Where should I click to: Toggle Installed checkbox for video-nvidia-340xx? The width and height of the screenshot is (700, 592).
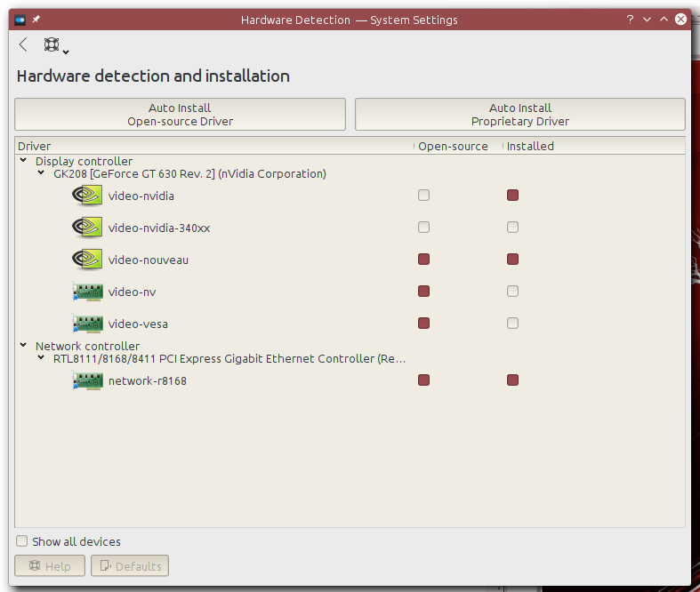[512, 228]
